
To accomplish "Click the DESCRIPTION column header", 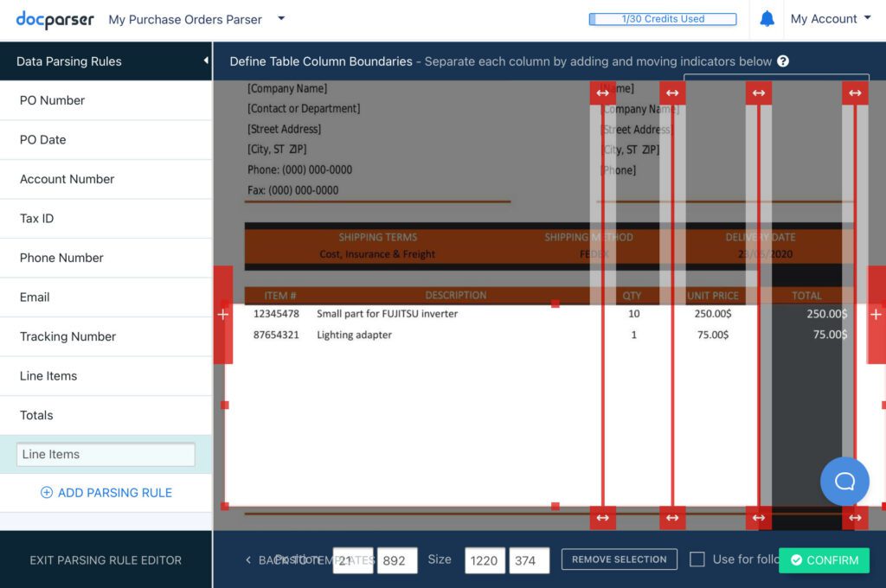I will click(x=456, y=296).
